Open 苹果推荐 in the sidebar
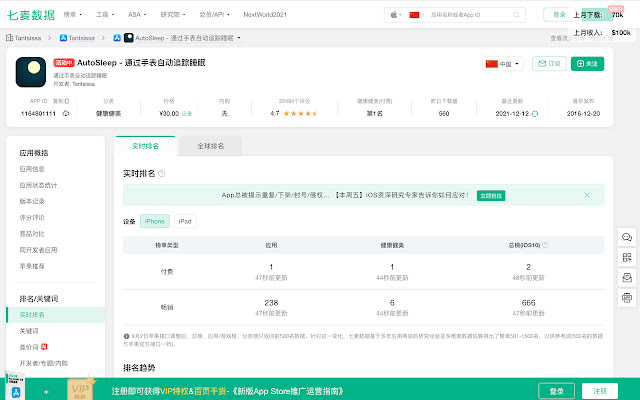 (32, 266)
